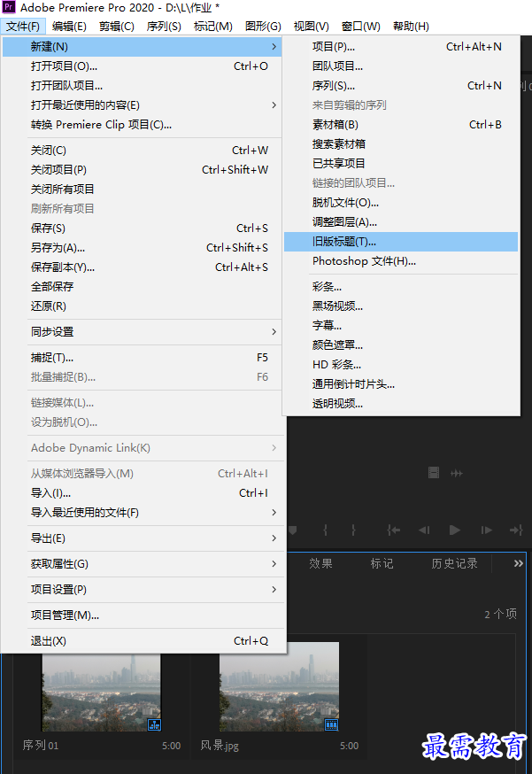
Task: Step back one frame in the monitor
Action: [x=424, y=530]
